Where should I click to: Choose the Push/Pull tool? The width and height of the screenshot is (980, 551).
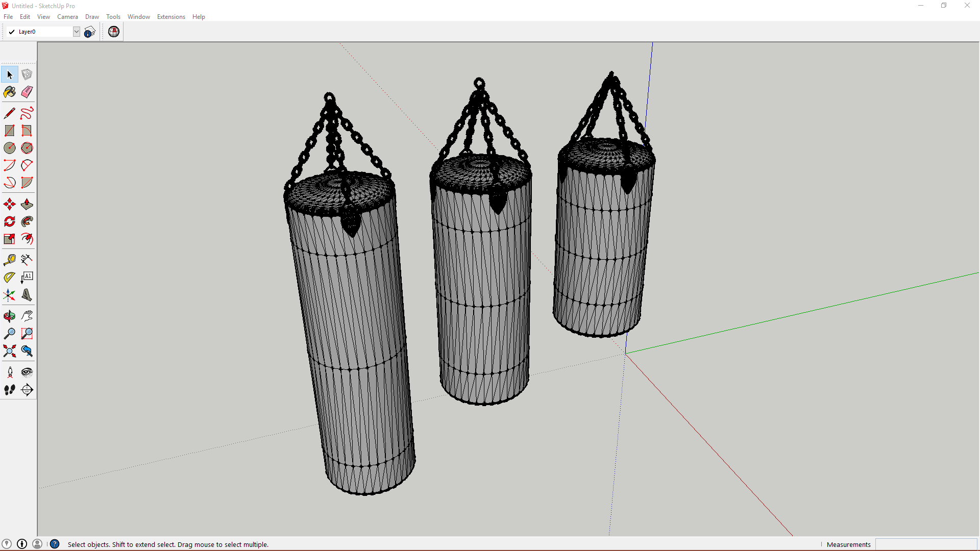[x=27, y=205]
